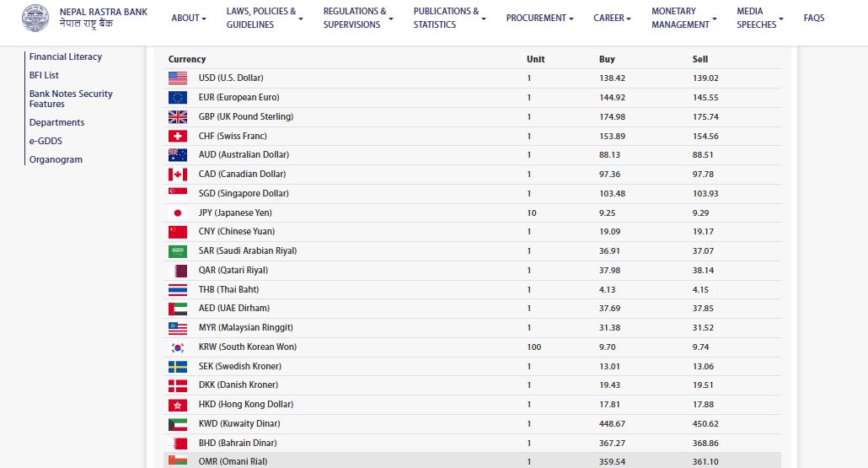Screen dimensions: 868x468
Task: Click the CNY buy rate 19.09
Action: tap(609, 232)
